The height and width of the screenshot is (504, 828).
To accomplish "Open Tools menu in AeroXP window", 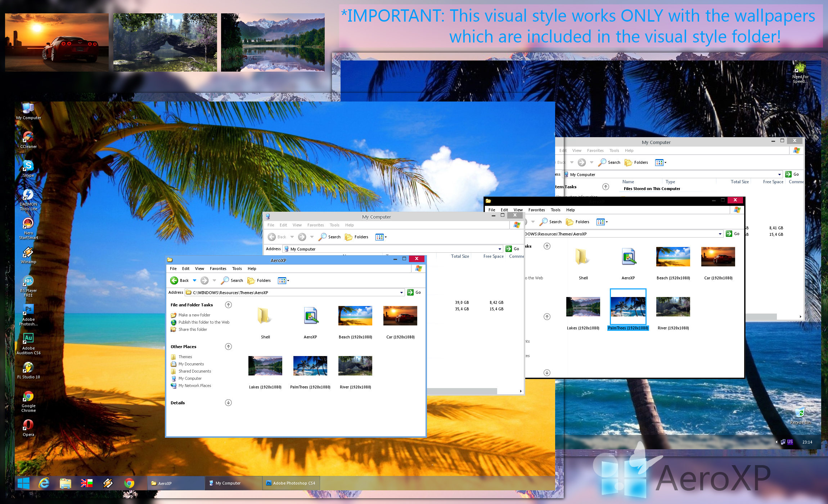I will point(237,269).
